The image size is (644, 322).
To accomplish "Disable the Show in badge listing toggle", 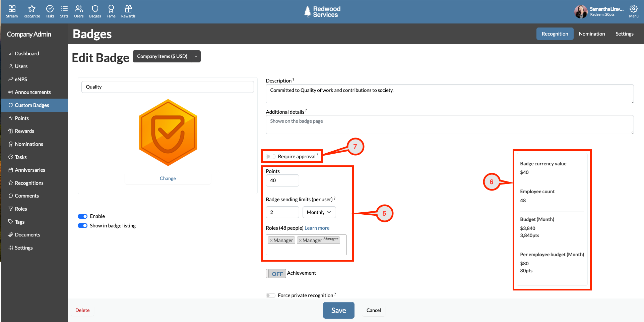I will click(x=82, y=225).
